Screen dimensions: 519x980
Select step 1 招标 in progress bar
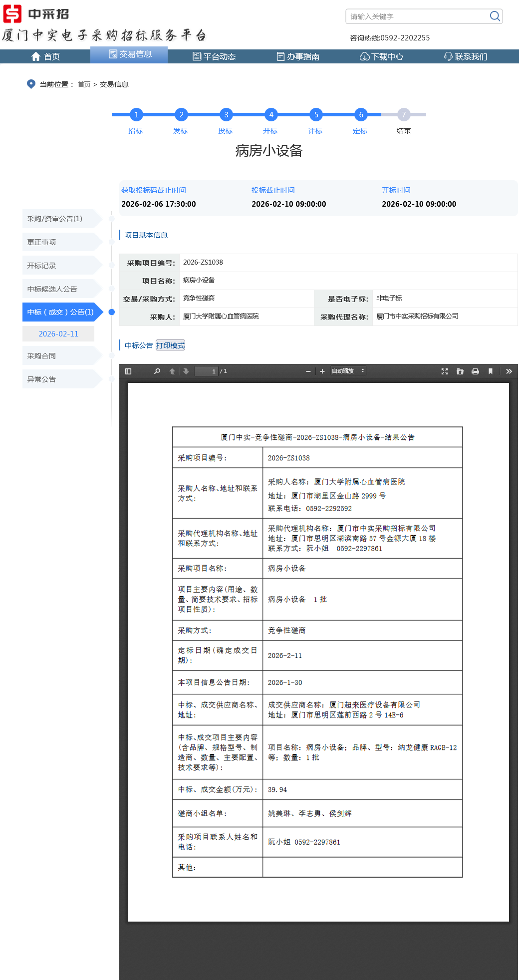[x=136, y=115]
